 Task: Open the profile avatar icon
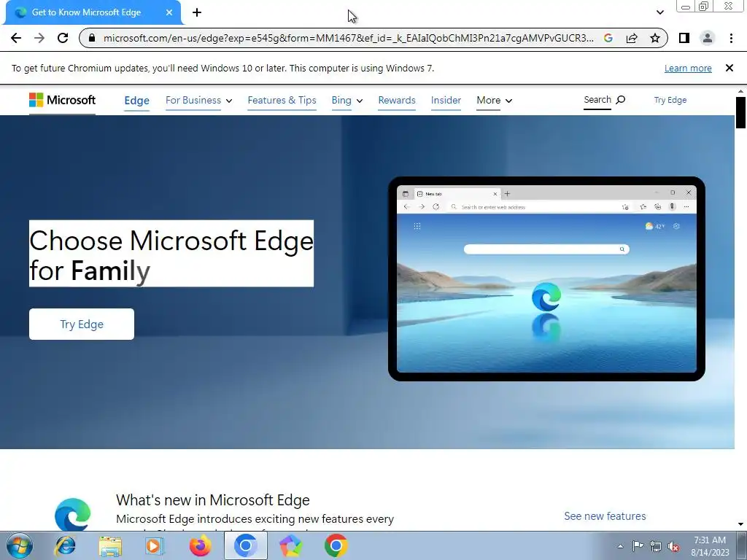(708, 38)
